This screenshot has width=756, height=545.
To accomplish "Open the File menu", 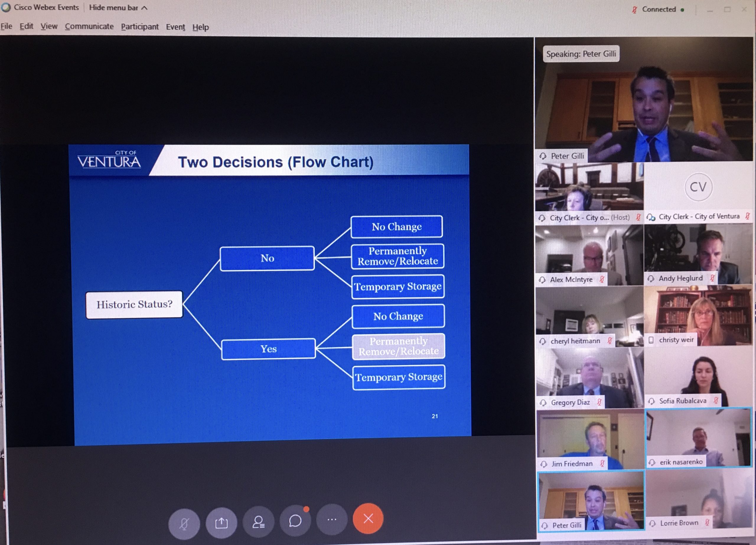I will [6, 26].
